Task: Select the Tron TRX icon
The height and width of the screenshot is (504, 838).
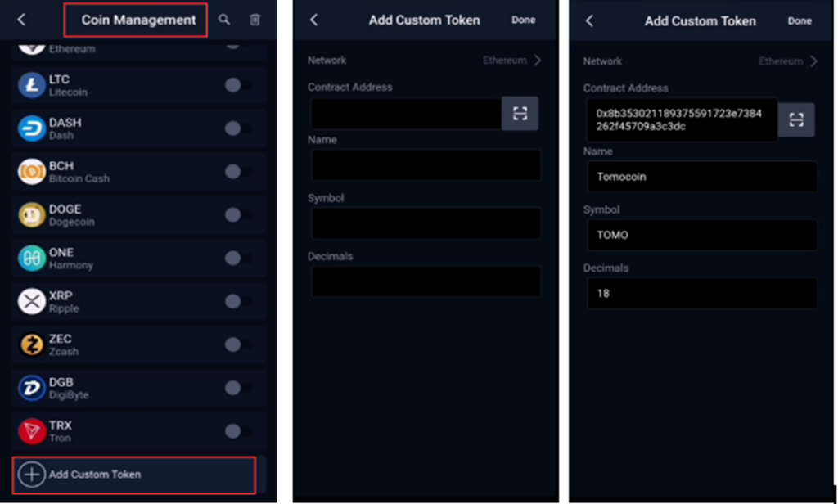Action: [32, 431]
